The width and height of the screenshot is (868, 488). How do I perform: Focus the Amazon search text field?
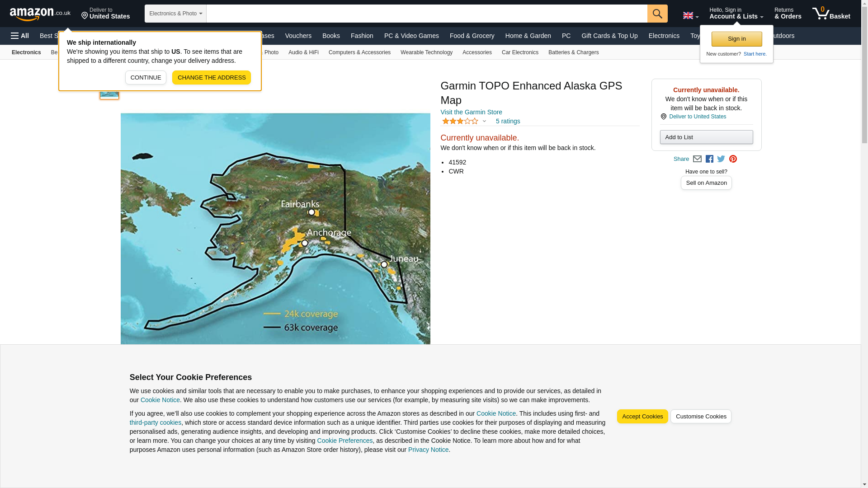[x=426, y=14]
